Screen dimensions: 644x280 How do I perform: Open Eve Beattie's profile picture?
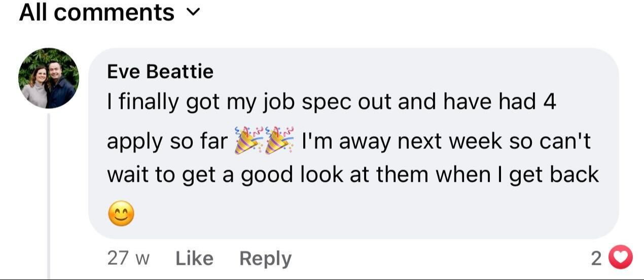coord(48,78)
